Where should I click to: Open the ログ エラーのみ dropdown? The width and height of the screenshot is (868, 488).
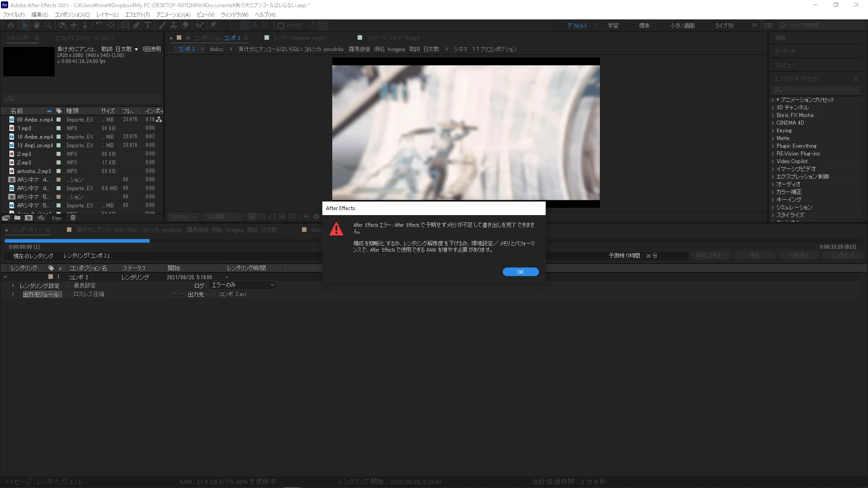click(x=243, y=285)
